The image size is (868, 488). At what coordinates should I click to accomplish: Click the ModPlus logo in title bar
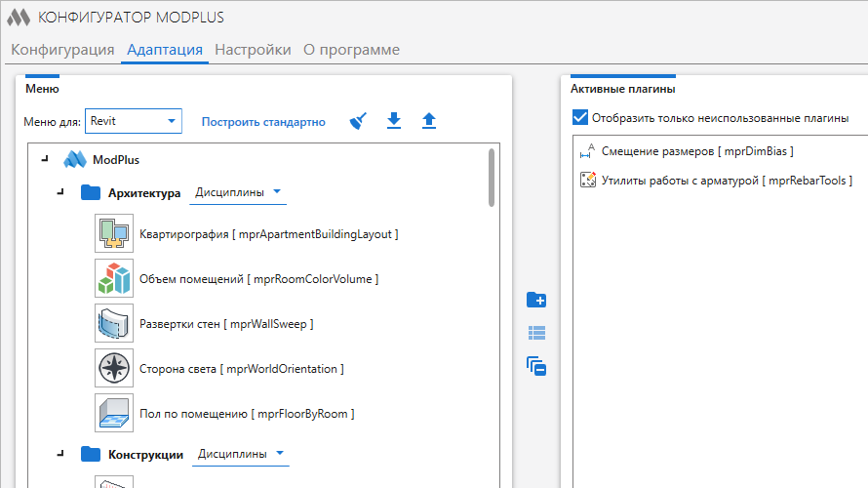tap(19, 18)
